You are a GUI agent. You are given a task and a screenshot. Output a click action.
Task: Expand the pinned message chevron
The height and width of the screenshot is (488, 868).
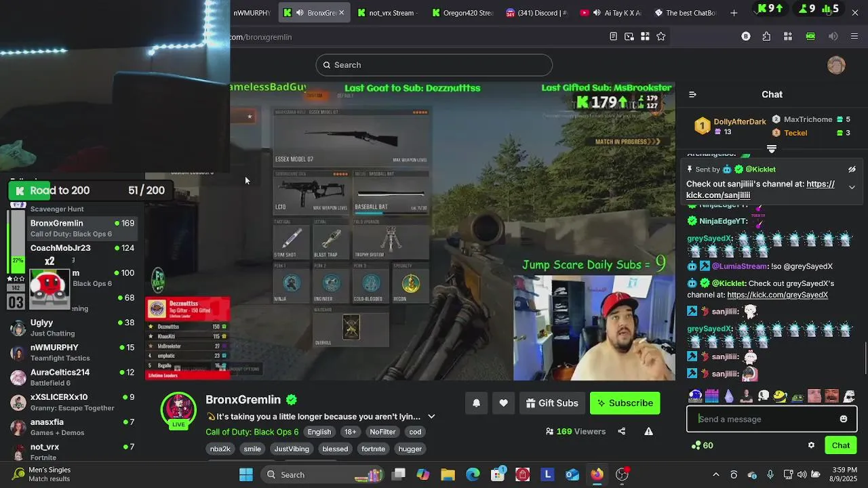click(852, 188)
